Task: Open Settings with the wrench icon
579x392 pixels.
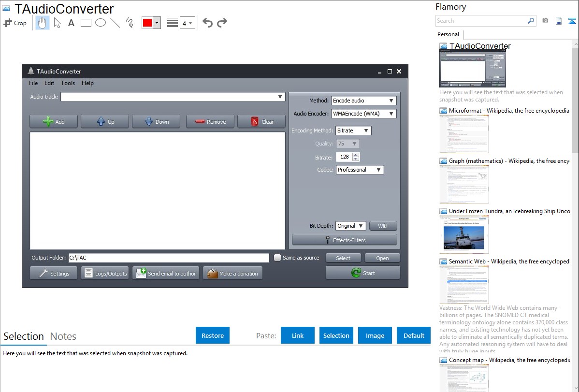Action: (x=54, y=274)
